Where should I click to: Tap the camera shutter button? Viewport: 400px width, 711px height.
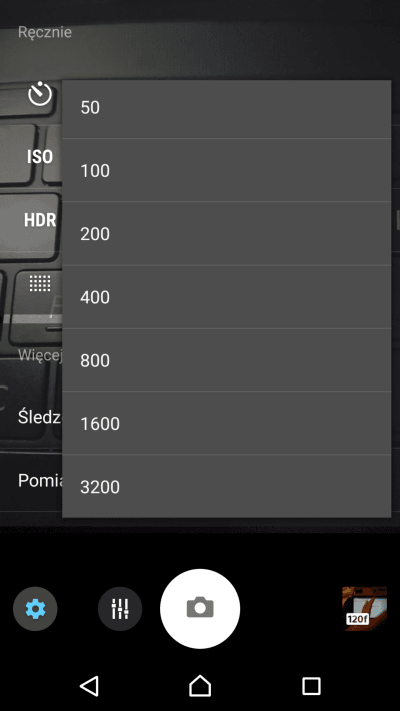[200, 609]
